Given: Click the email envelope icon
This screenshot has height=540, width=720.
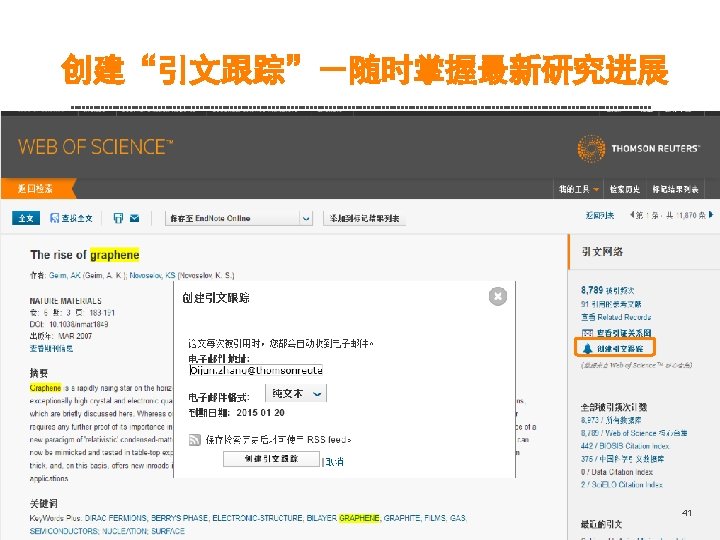Looking at the screenshot, I should tap(135, 218).
